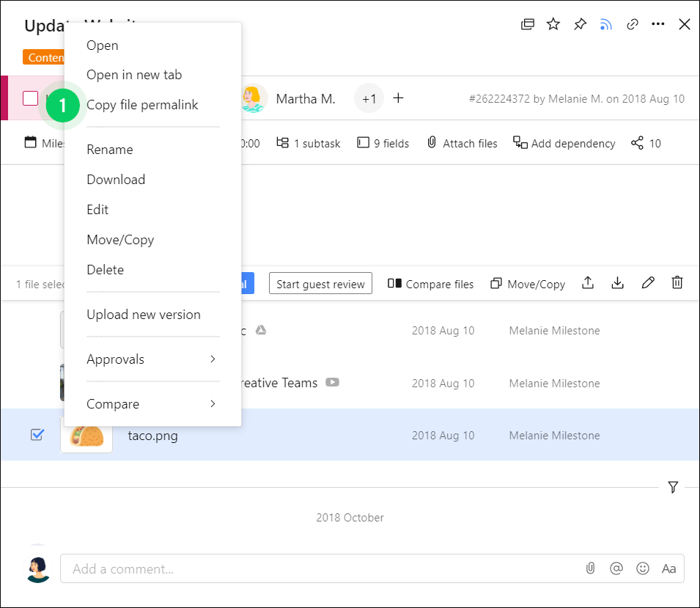The height and width of the screenshot is (608, 700).
Task: Star this task as a favorite
Action: pos(553,23)
